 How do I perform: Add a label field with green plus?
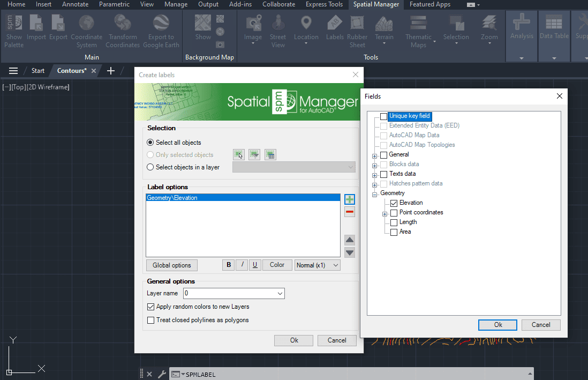pyautogui.click(x=350, y=199)
